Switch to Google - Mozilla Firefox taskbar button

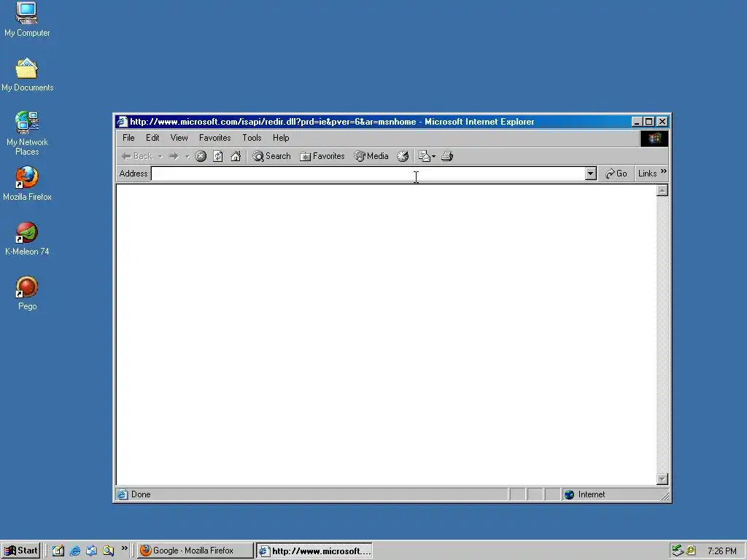point(195,551)
